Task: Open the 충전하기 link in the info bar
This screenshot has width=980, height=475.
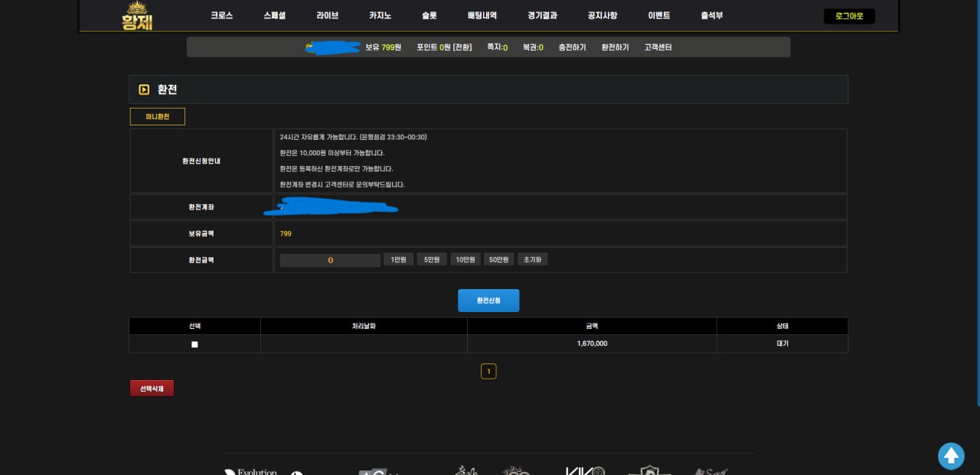Action: (x=572, y=47)
